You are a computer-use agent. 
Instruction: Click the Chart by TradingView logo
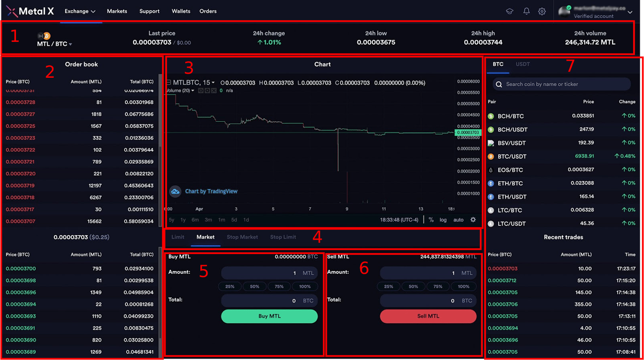175,191
